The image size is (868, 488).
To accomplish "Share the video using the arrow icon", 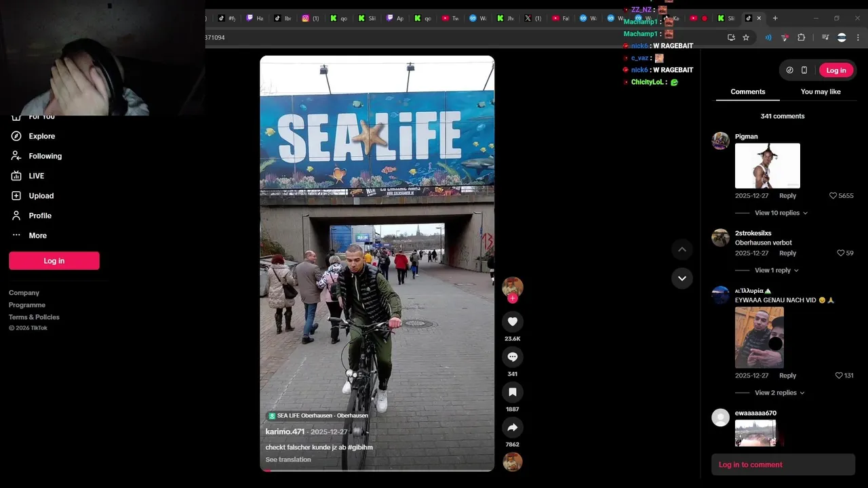I will 512,427.
